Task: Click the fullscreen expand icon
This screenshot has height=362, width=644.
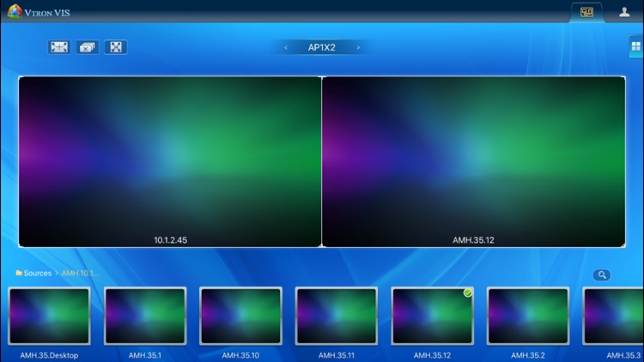Action: 116,47
